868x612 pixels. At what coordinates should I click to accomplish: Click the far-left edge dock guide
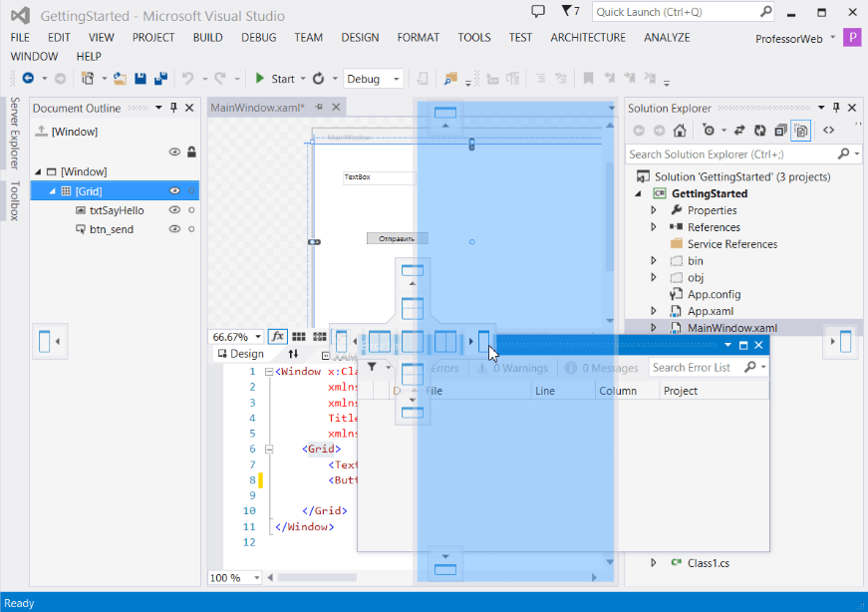[x=49, y=341]
